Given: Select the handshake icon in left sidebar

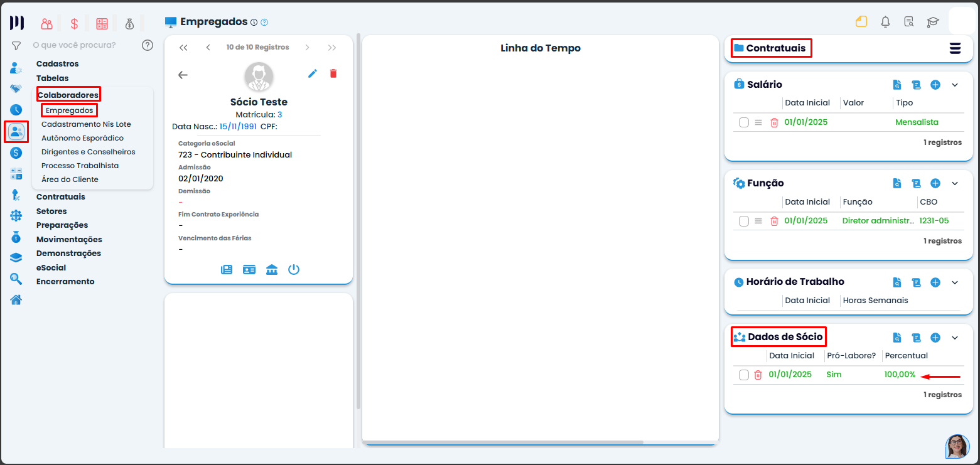Looking at the screenshot, I should [x=16, y=88].
